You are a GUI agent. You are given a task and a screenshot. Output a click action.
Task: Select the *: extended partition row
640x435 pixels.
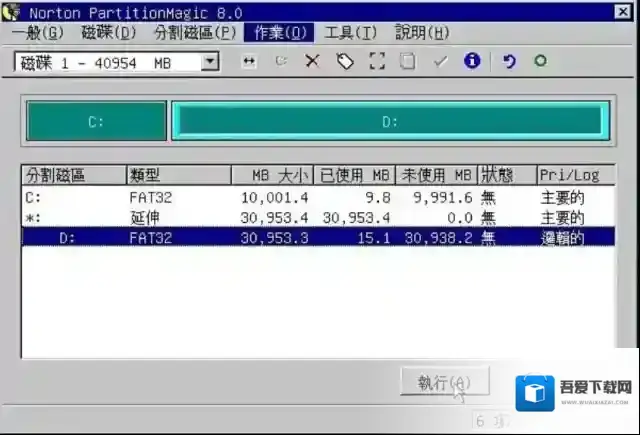(318, 218)
